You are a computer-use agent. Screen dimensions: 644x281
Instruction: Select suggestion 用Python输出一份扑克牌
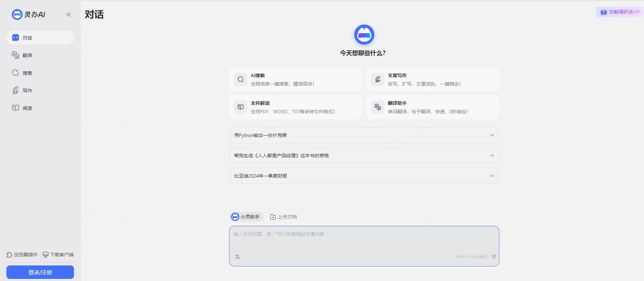click(x=364, y=135)
